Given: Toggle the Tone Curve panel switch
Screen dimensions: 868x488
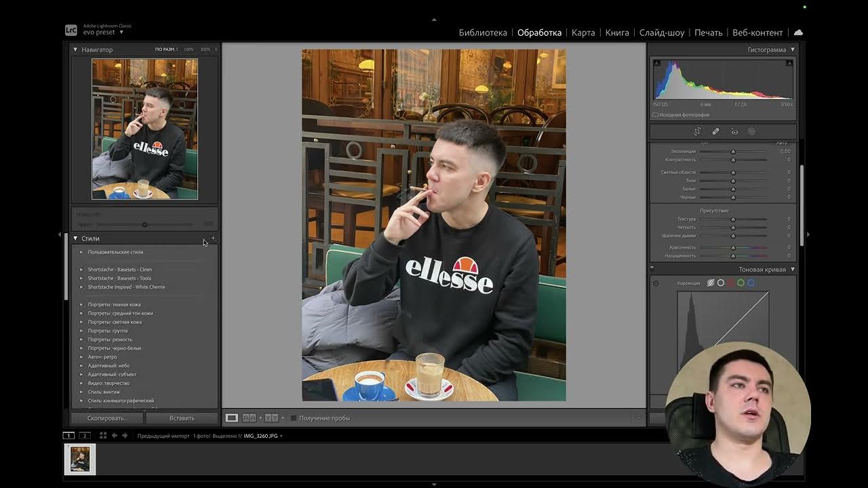Looking at the screenshot, I should tap(652, 268).
